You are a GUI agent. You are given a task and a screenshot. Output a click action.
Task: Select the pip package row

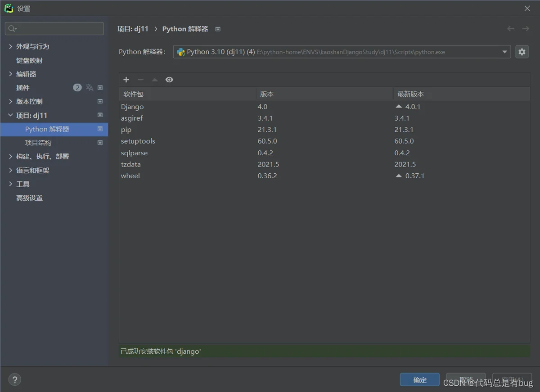click(x=324, y=130)
